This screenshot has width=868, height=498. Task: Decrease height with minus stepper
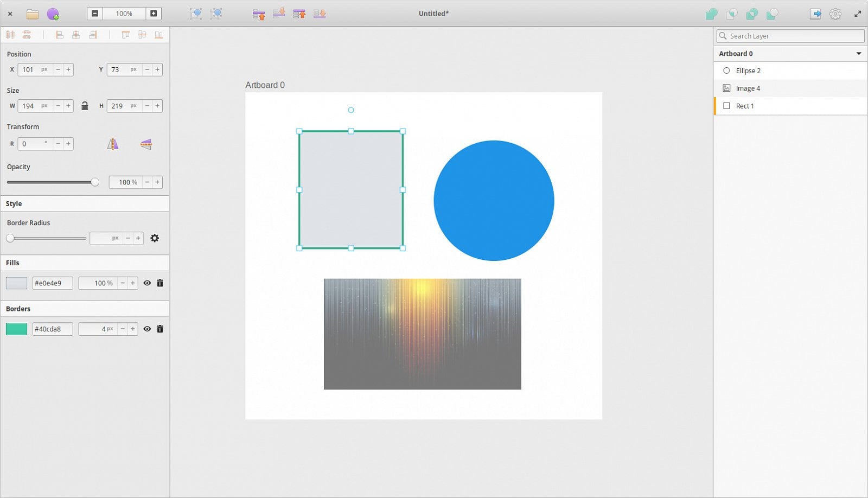tap(147, 106)
